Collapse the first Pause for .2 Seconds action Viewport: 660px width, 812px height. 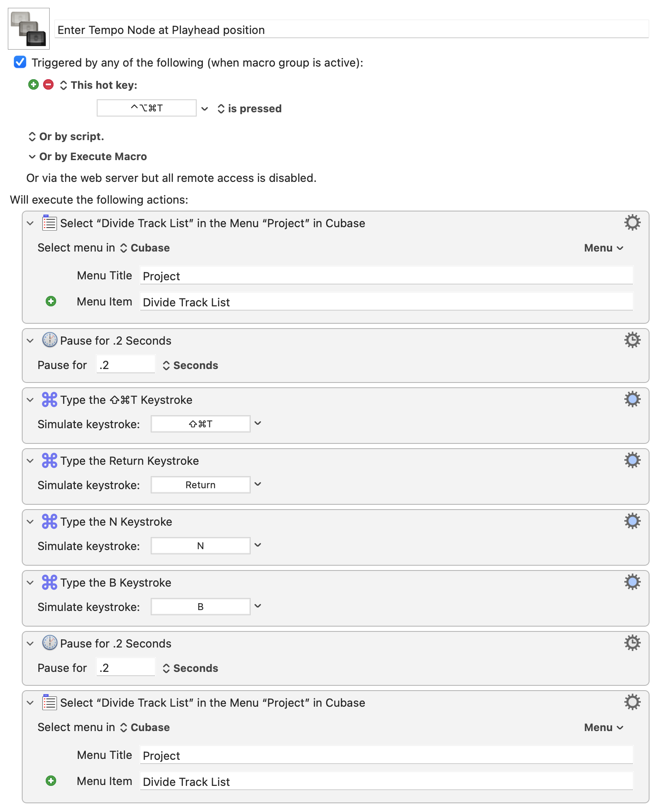pyautogui.click(x=30, y=341)
